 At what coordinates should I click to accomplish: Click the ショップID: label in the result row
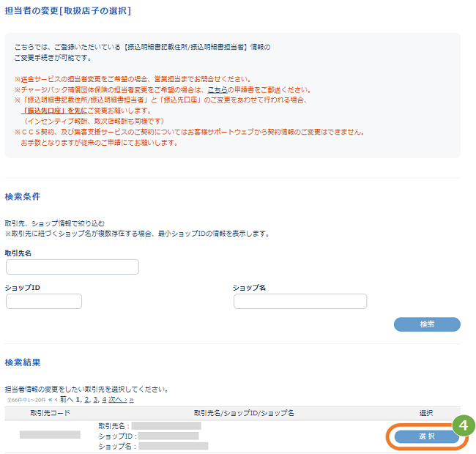[x=117, y=436]
